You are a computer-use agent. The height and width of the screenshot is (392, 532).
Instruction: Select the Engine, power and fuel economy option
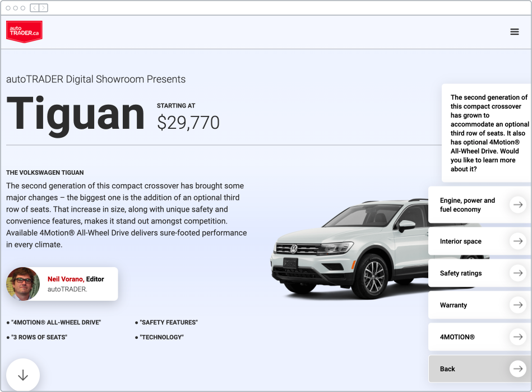(480, 204)
